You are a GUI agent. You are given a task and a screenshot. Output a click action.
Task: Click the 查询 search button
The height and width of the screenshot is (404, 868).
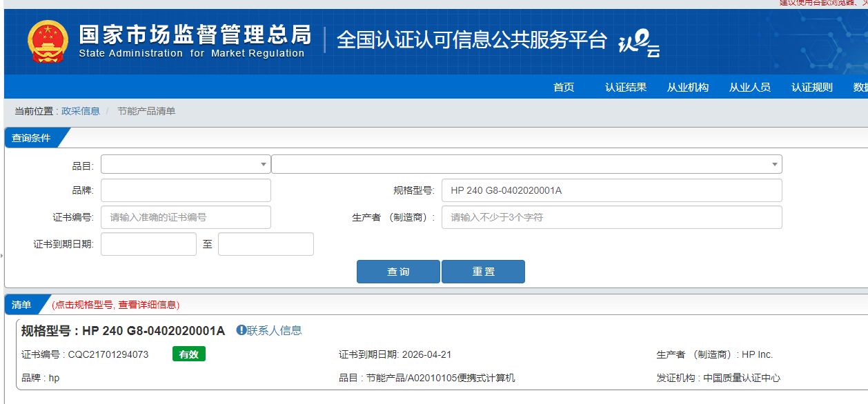pyautogui.click(x=398, y=272)
